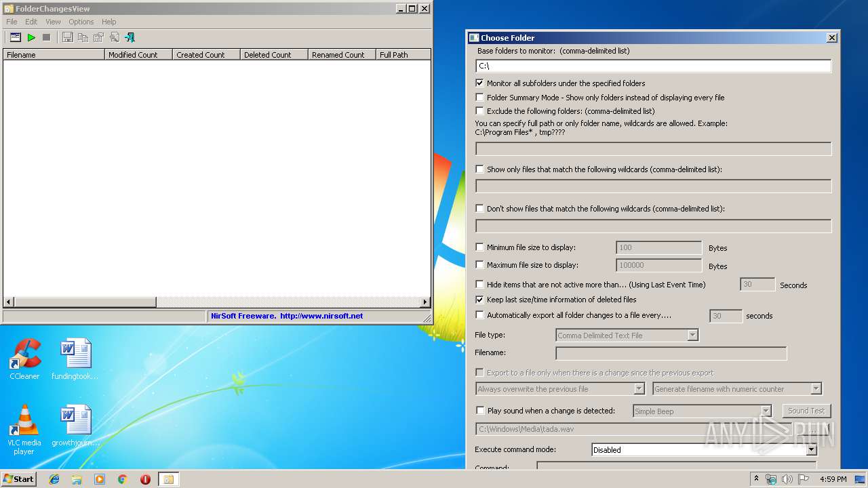Launch Internet Explorer from taskbar
The height and width of the screenshot is (488, 868).
[54, 479]
